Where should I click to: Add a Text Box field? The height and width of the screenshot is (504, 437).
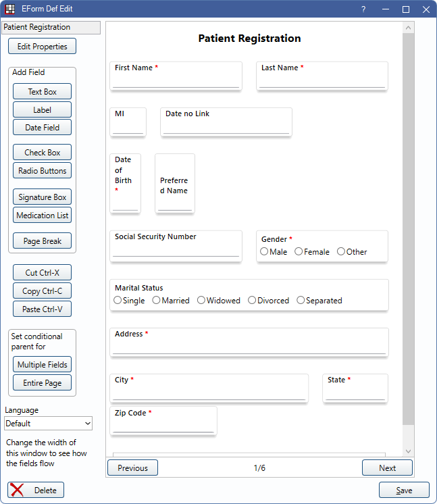[42, 92]
